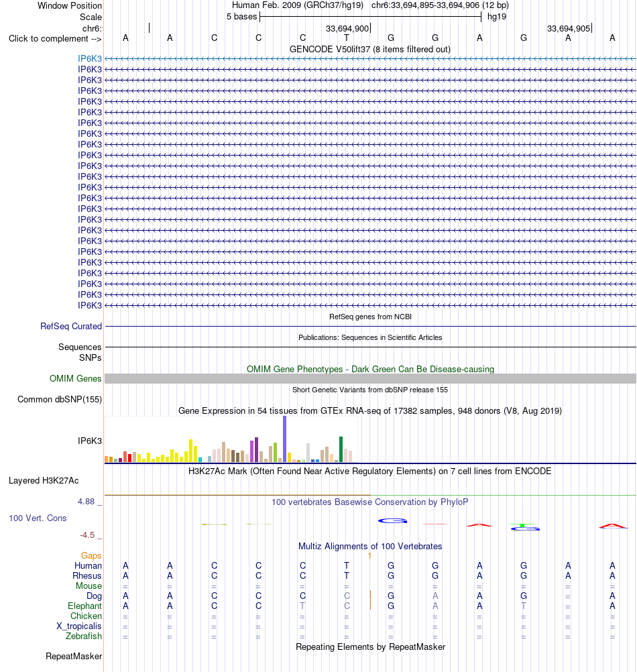The image size is (637, 672).
Task: Select the 'X_tropicalis' alignment row label
Action: pyautogui.click(x=79, y=626)
